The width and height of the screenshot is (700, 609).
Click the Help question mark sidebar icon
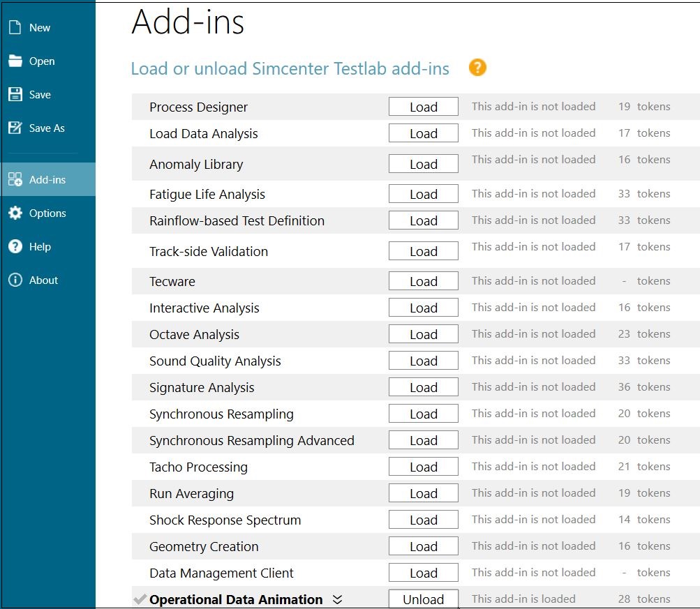click(15, 247)
